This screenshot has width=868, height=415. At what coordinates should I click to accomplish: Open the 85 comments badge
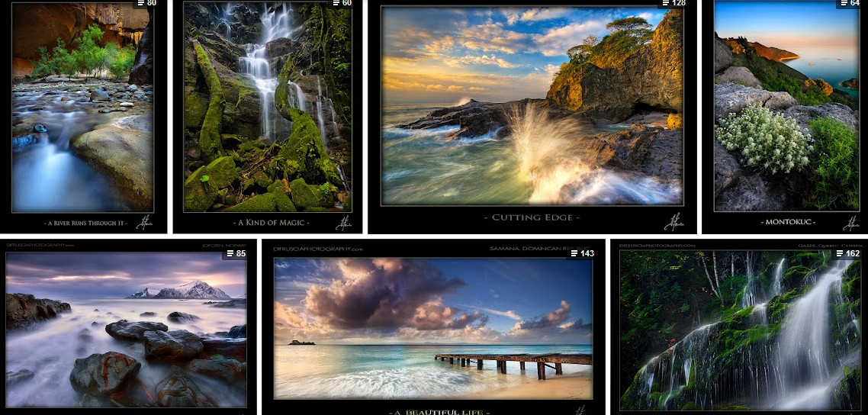coord(235,253)
